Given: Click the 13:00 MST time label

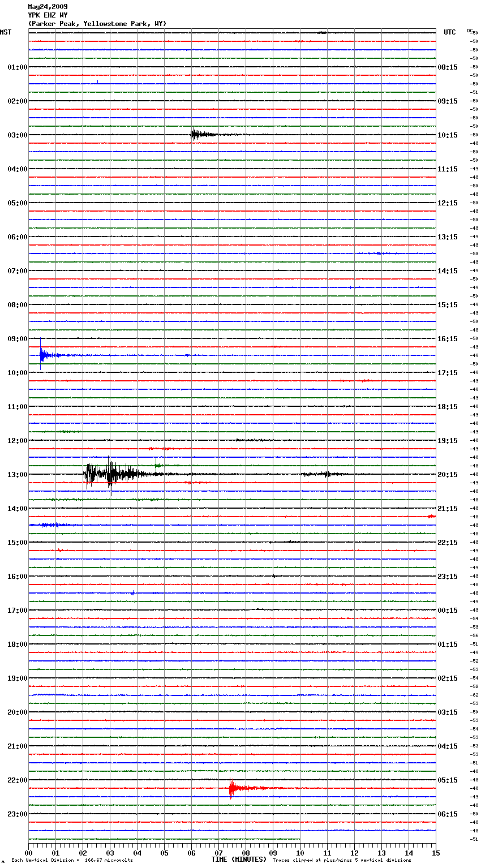Looking at the screenshot, I should point(18,475).
